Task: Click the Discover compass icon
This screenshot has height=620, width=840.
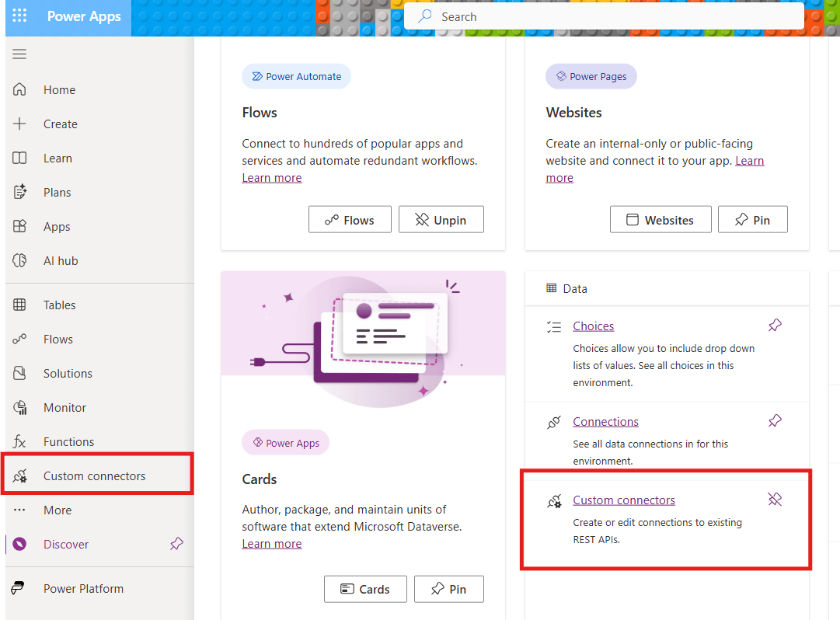Action: [19, 545]
